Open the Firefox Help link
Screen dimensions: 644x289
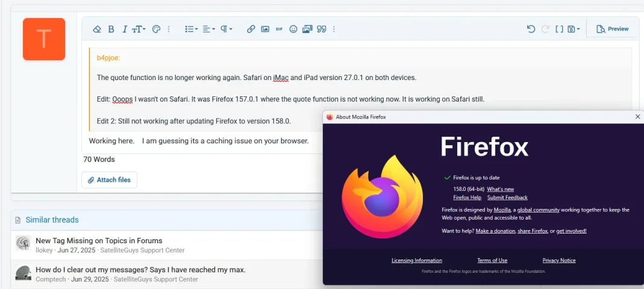(467, 197)
